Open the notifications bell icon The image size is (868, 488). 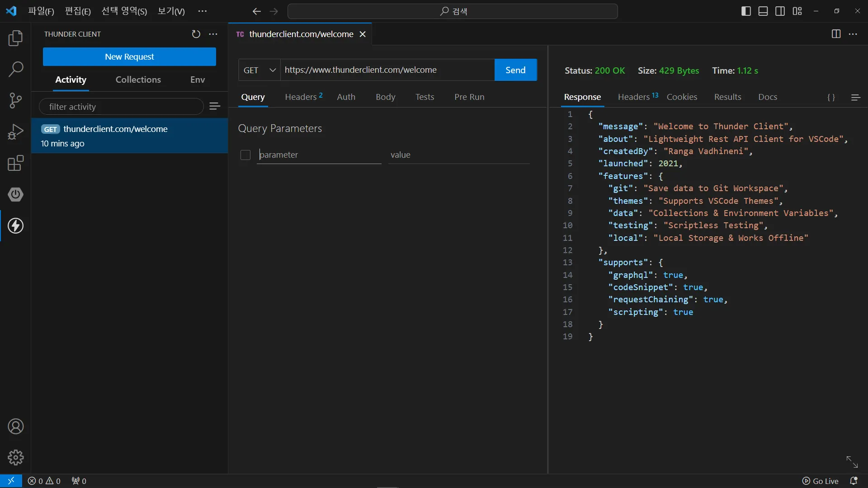(x=854, y=481)
